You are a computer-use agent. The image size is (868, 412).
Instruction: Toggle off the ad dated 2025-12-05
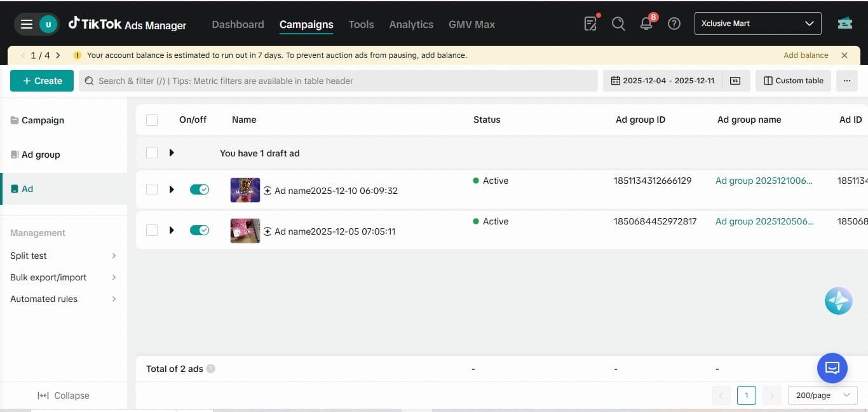pyautogui.click(x=200, y=230)
